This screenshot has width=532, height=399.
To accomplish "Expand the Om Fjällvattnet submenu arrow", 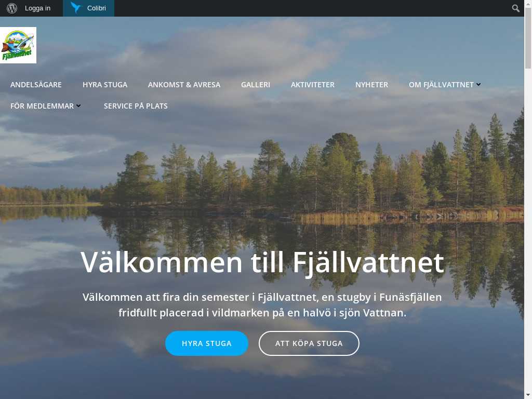I will (x=478, y=85).
